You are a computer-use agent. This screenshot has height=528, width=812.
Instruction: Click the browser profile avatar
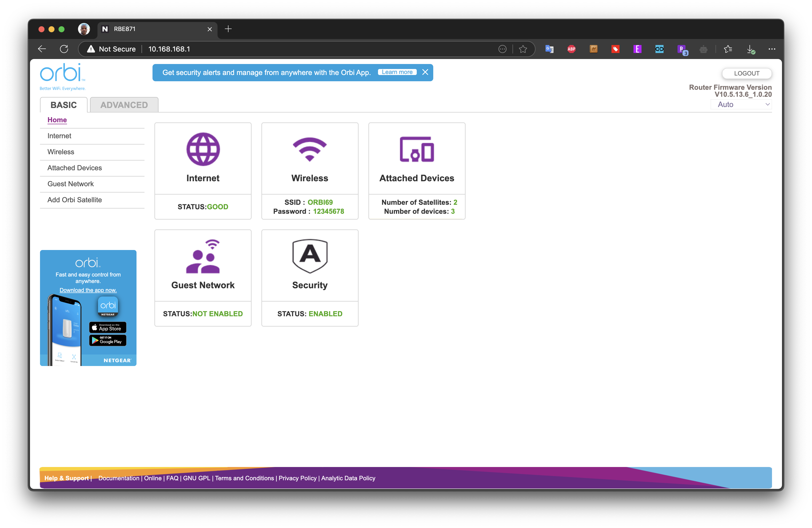click(84, 29)
